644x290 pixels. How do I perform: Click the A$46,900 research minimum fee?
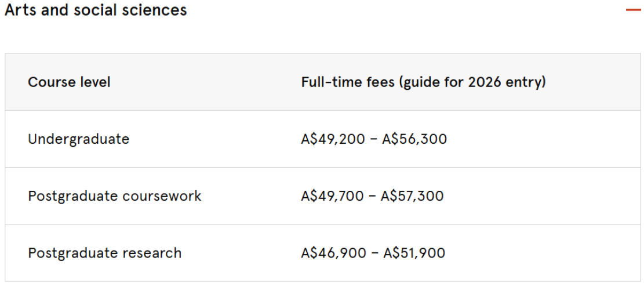[x=333, y=253]
